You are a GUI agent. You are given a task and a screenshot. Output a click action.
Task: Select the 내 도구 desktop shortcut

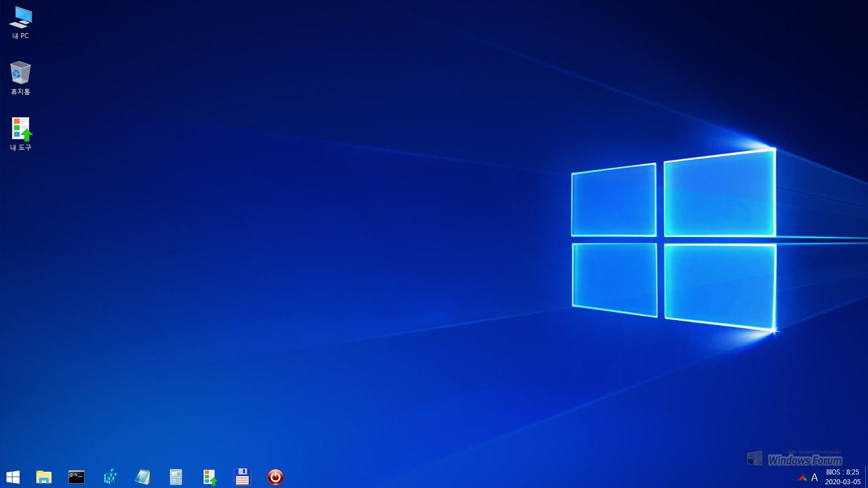coord(21,134)
